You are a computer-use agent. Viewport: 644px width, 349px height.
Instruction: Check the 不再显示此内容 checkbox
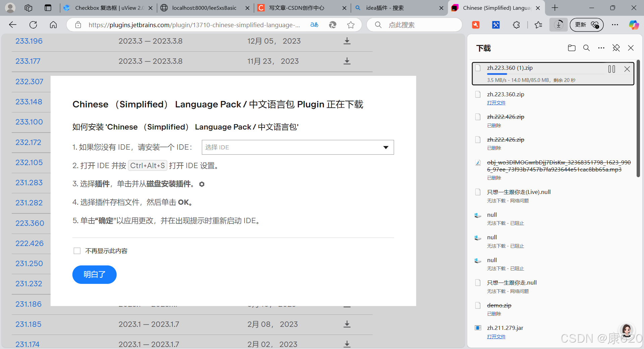tap(77, 251)
